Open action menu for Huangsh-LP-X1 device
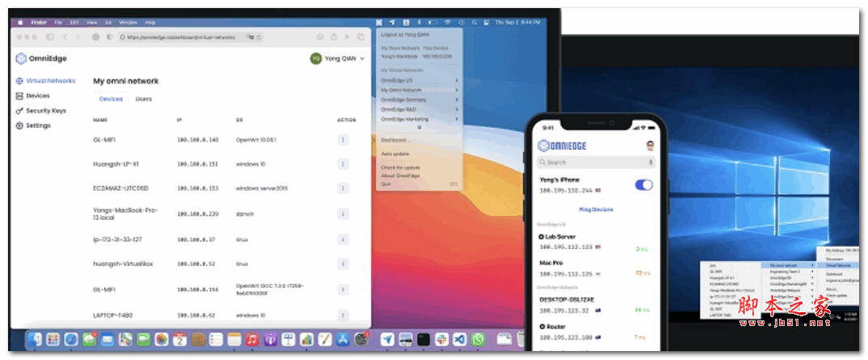This screenshot has height=360, width=868. point(344,163)
